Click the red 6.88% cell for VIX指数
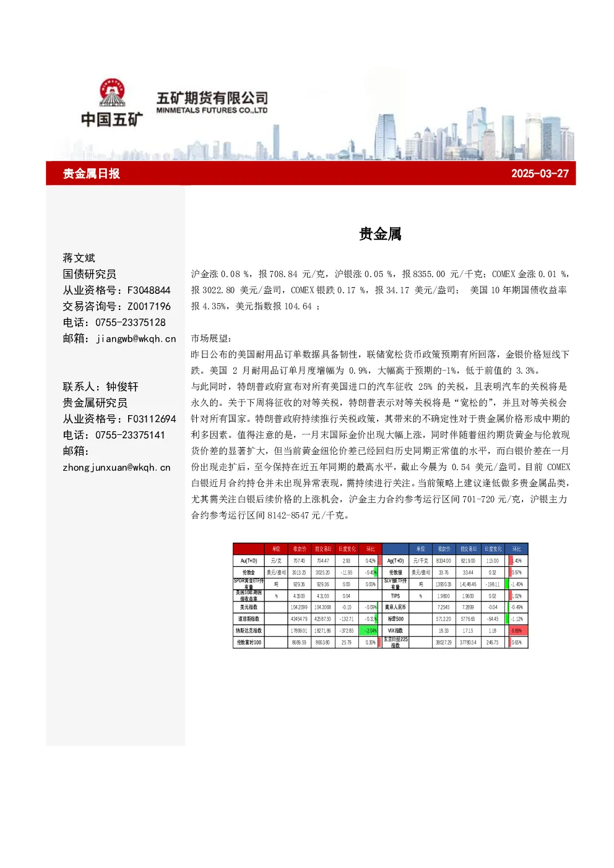The image size is (614, 868). click(x=517, y=631)
